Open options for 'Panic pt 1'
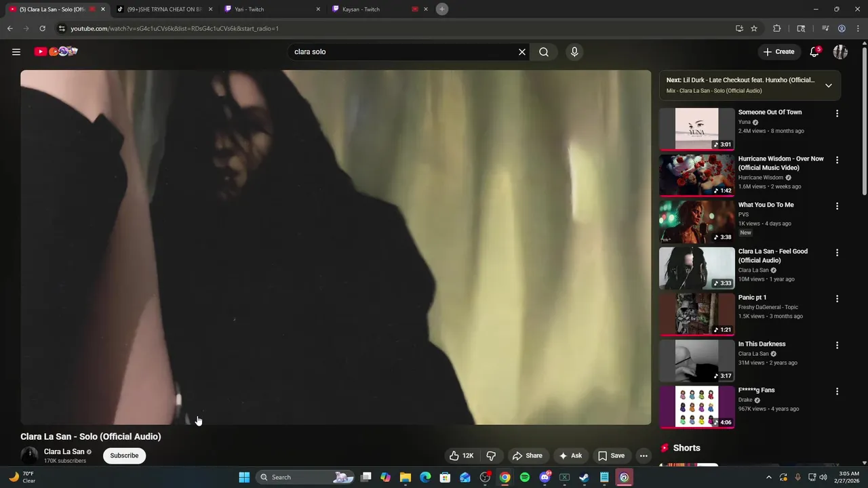 837,299
